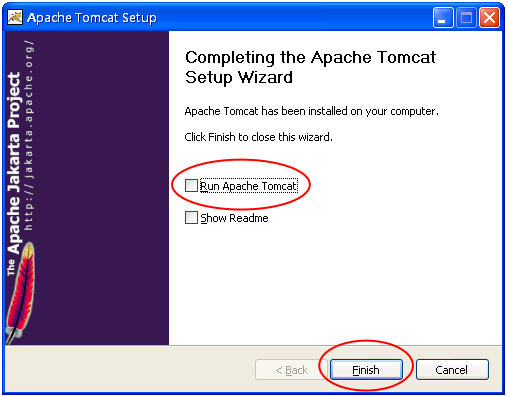
Task: Enable the Run Apache Tomcat checkbox
Action: 191,185
